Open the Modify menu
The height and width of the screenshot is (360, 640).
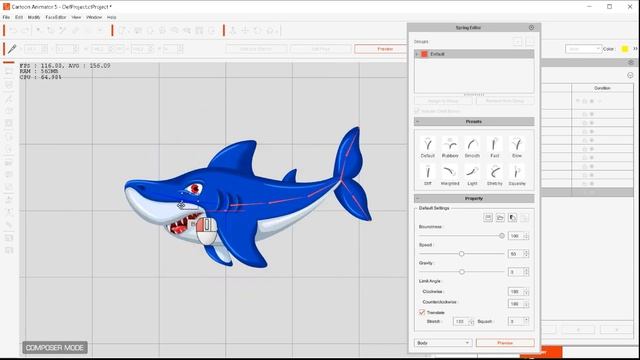click(34, 18)
